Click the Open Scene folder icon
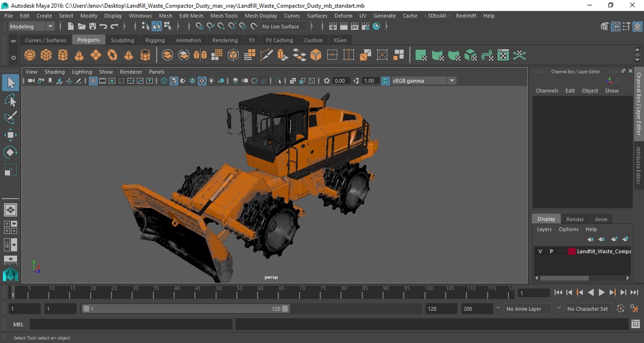The image size is (644, 343). [82, 26]
